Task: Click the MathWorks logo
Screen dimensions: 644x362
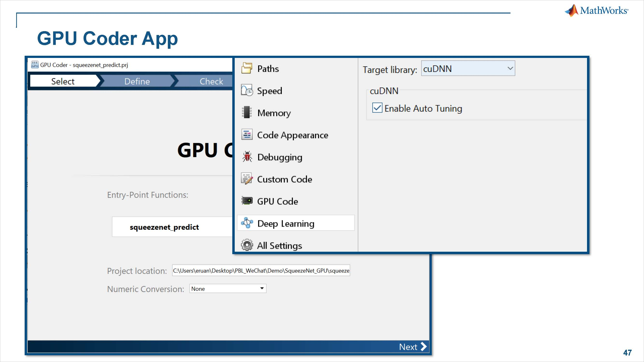Action: (596, 11)
